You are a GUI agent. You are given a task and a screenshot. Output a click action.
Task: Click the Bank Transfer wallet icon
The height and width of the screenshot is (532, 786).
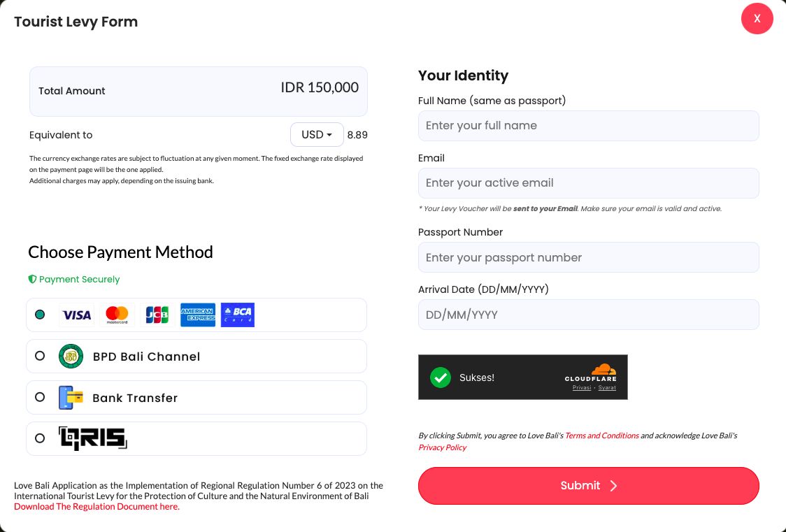[71, 398]
